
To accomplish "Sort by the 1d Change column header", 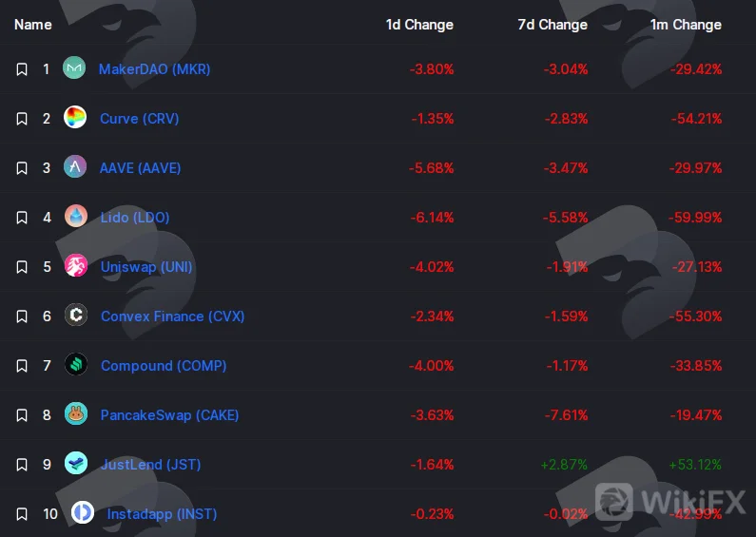I will click(419, 25).
